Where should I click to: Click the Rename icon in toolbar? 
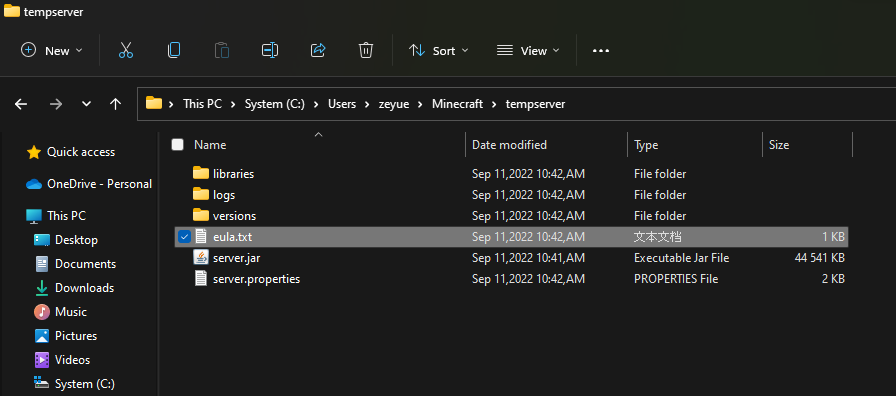click(270, 50)
